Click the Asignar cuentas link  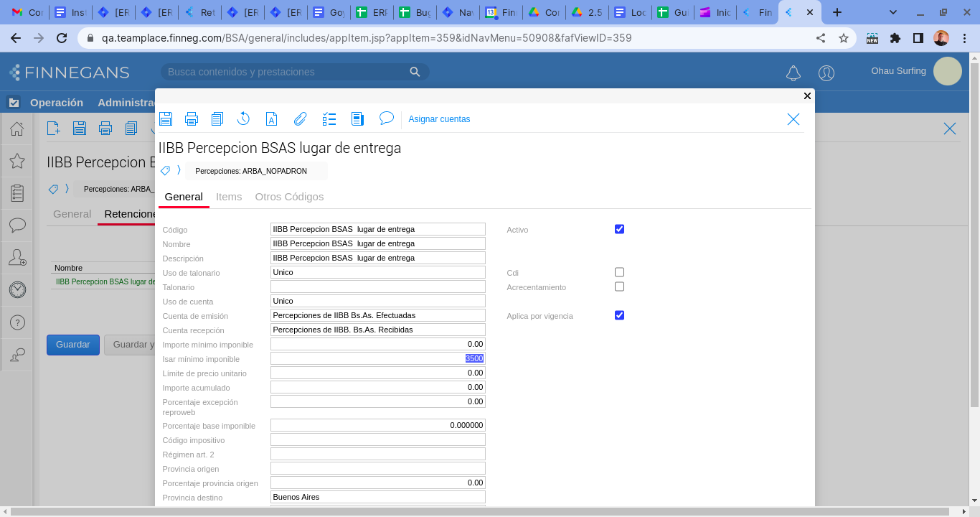(x=439, y=119)
